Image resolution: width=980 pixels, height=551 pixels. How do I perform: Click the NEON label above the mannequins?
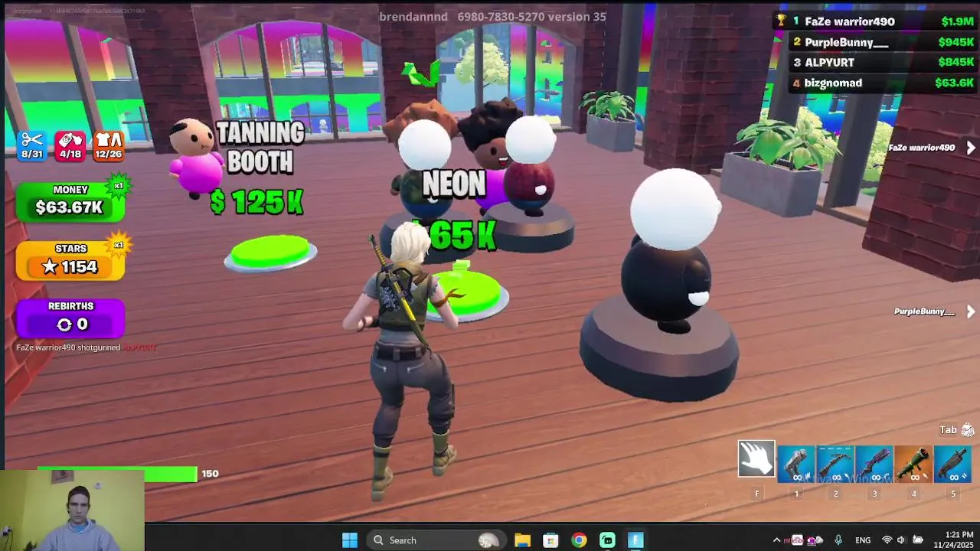click(454, 184)
